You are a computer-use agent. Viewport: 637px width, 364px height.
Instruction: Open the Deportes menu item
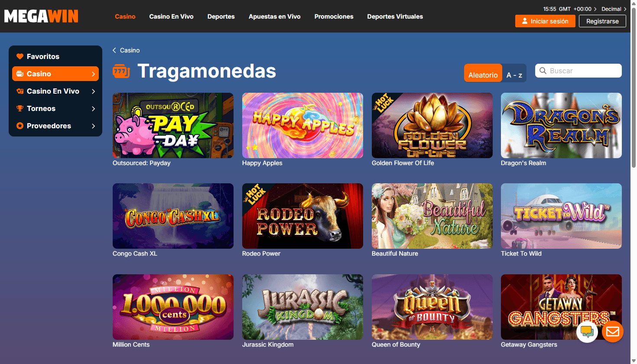pos(221,16)
